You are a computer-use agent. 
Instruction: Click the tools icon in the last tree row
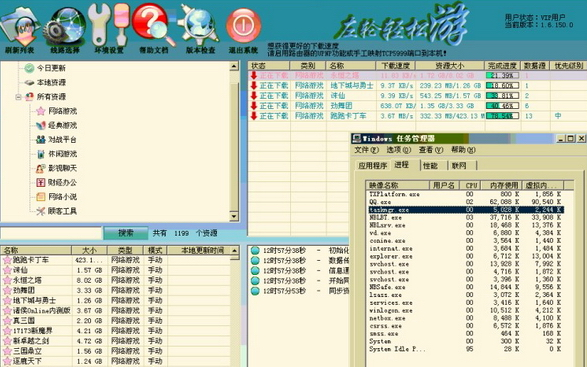(x=41, y=211)
